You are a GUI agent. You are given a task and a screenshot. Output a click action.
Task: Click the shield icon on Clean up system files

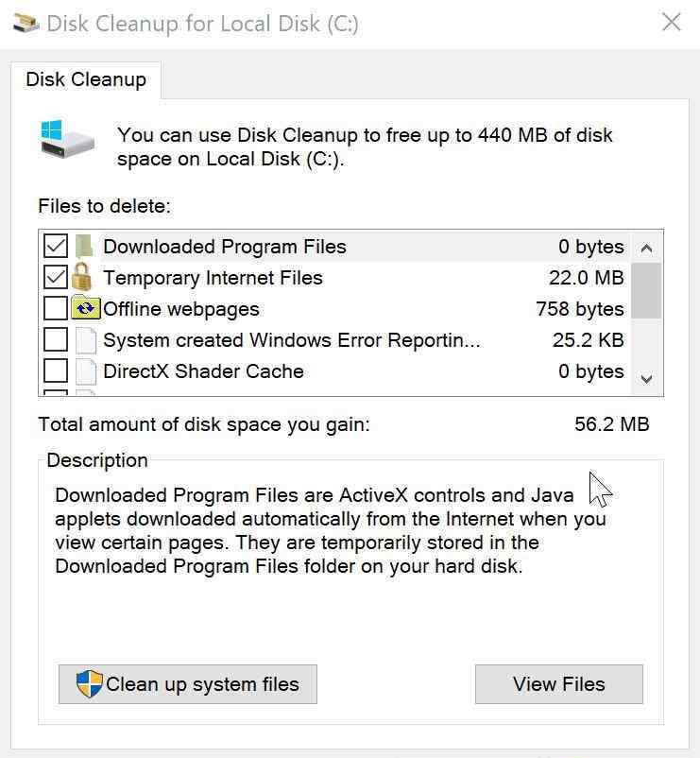(x=90, y=684)
